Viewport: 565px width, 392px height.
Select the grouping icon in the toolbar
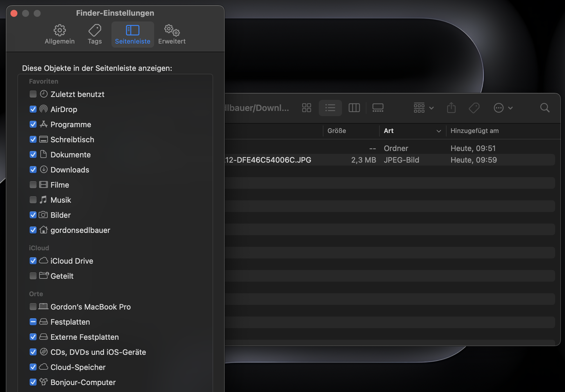(x=419, y=108)
